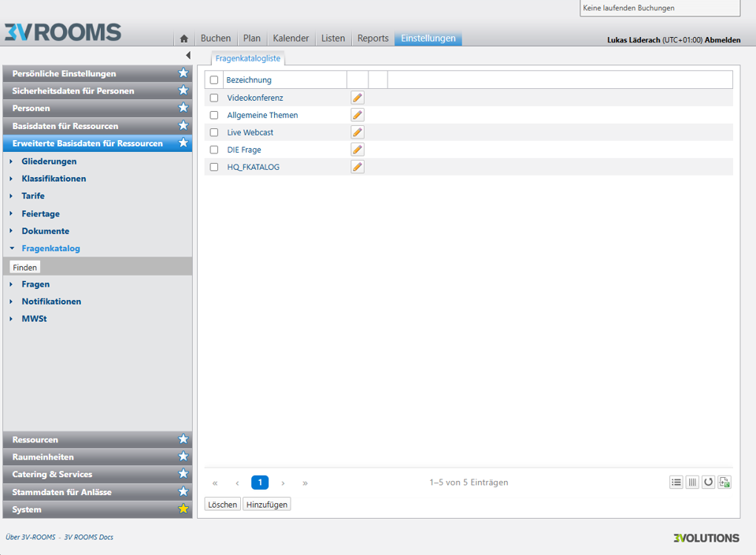Edit the Videokonferenz entry with pencil icon
Image resolution: width=756 pixels, height=555 pixels.
(x=358, y=98)
